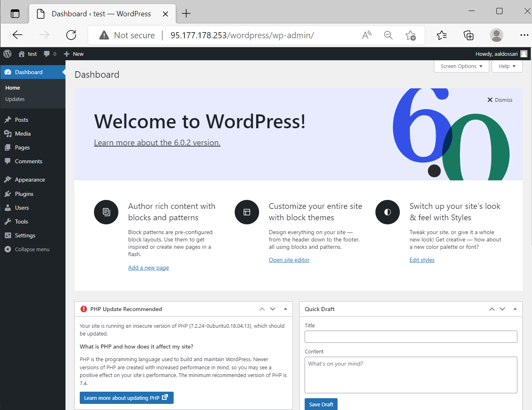
Task: Click the aaldossari avatar in admin bar
Action: tap(524, 54)
